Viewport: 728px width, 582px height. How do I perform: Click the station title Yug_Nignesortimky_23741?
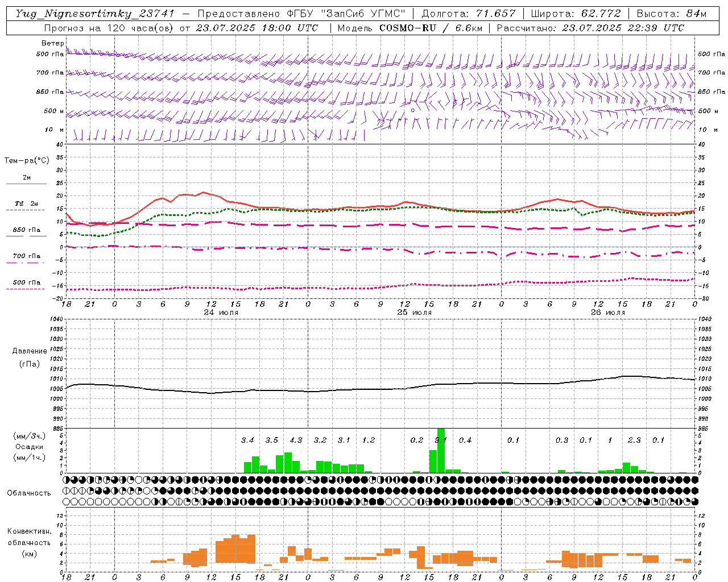94,14
